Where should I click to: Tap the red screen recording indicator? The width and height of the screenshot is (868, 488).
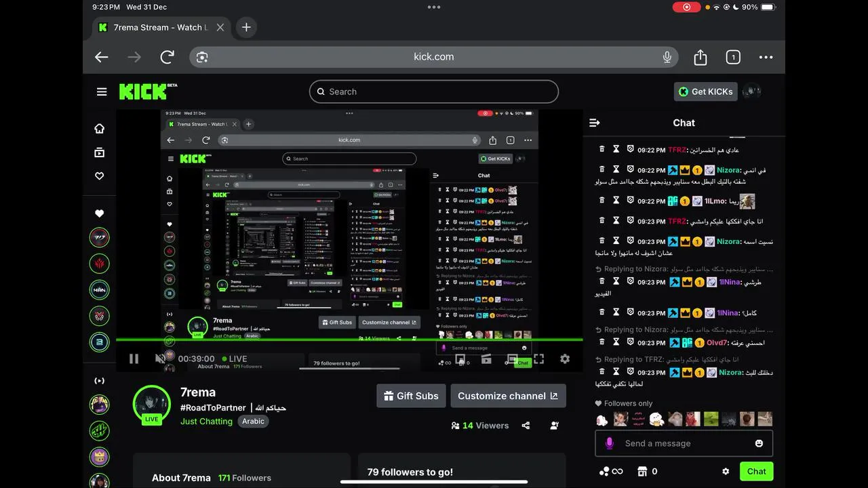[686, 7]
